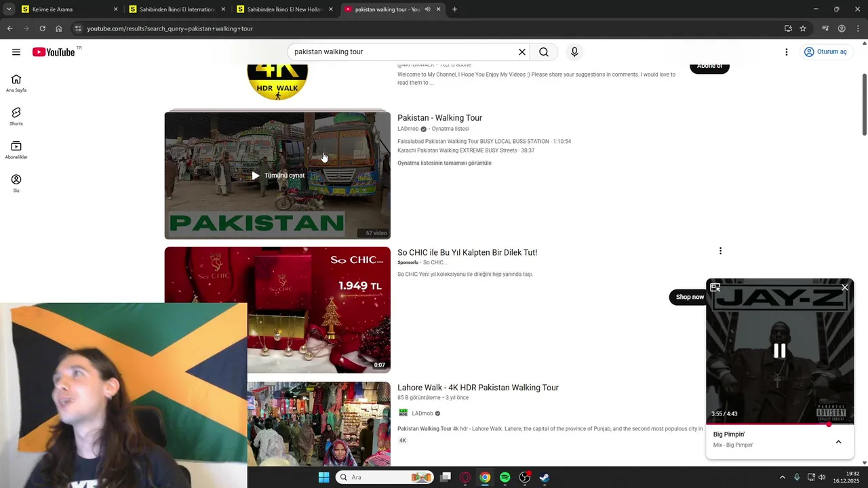Screen dimensions: 868x488
Task: Go back in browser history
Action: tap(9, 28)
